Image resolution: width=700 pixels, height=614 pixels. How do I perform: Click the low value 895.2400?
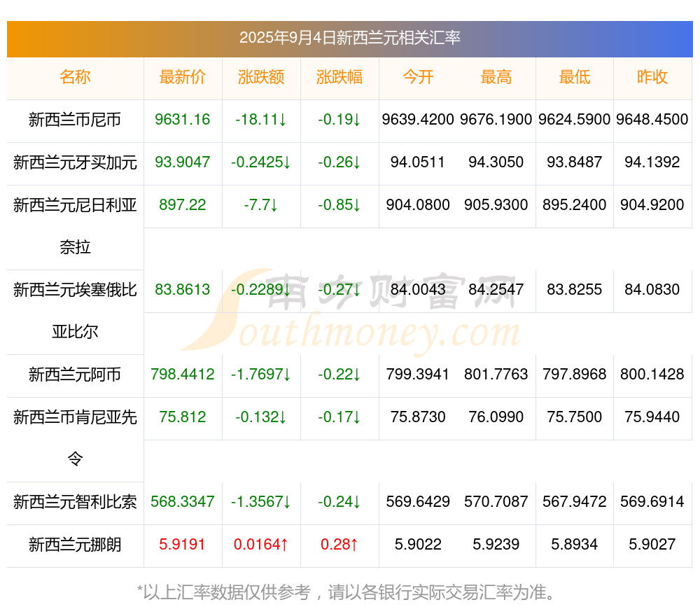pos(575,205)
